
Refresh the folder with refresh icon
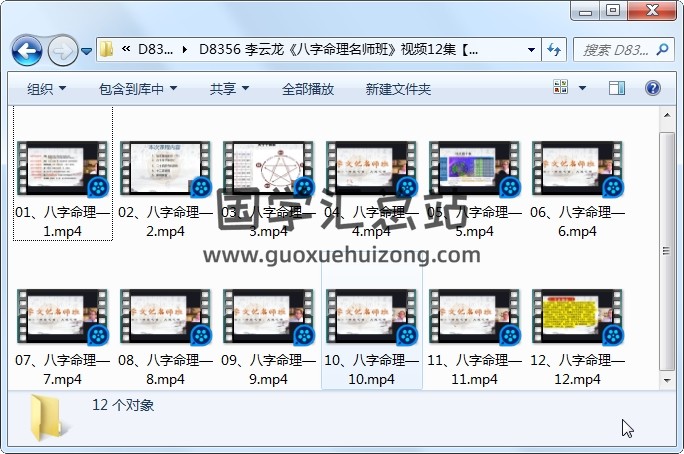tap(554, 50)
